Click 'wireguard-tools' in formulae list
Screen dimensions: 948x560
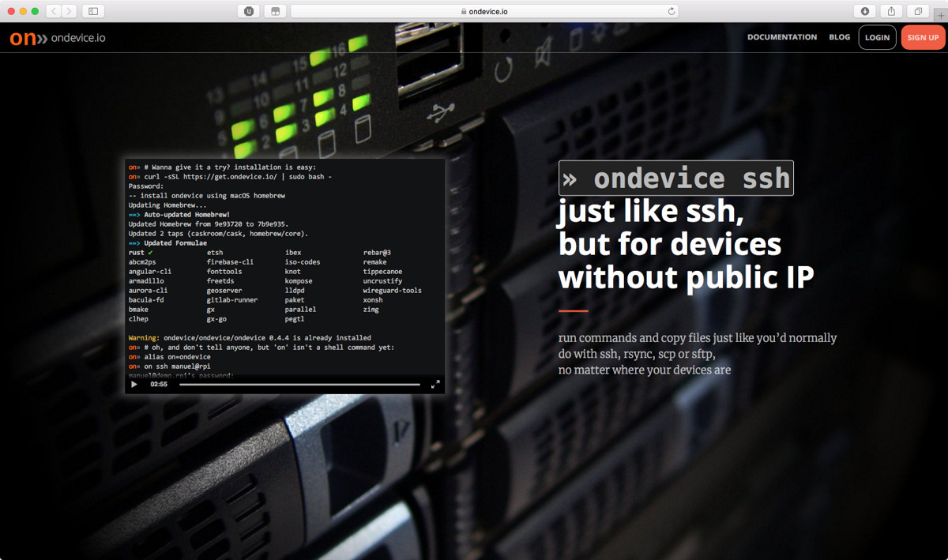pyautogui.click(x=392, y=291)
